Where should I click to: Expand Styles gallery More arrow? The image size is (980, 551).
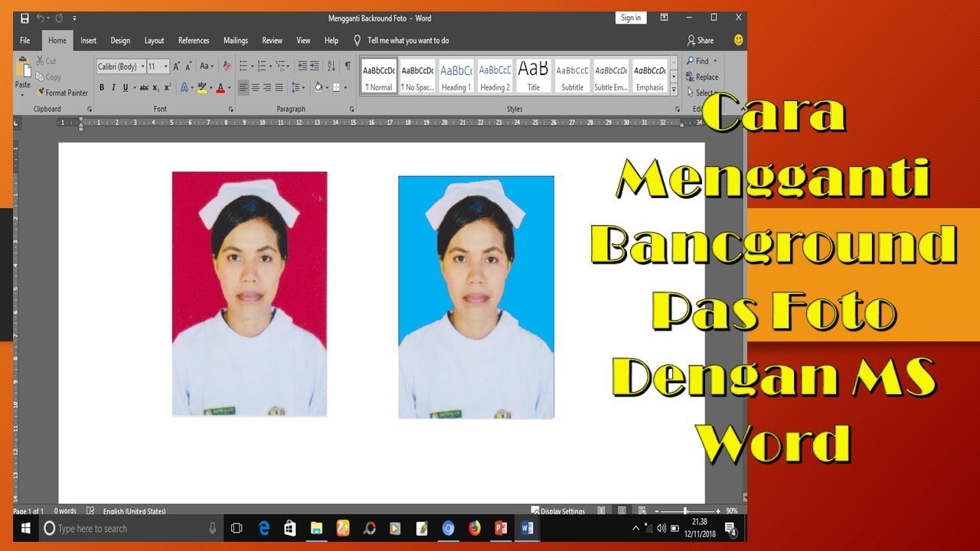674,90
